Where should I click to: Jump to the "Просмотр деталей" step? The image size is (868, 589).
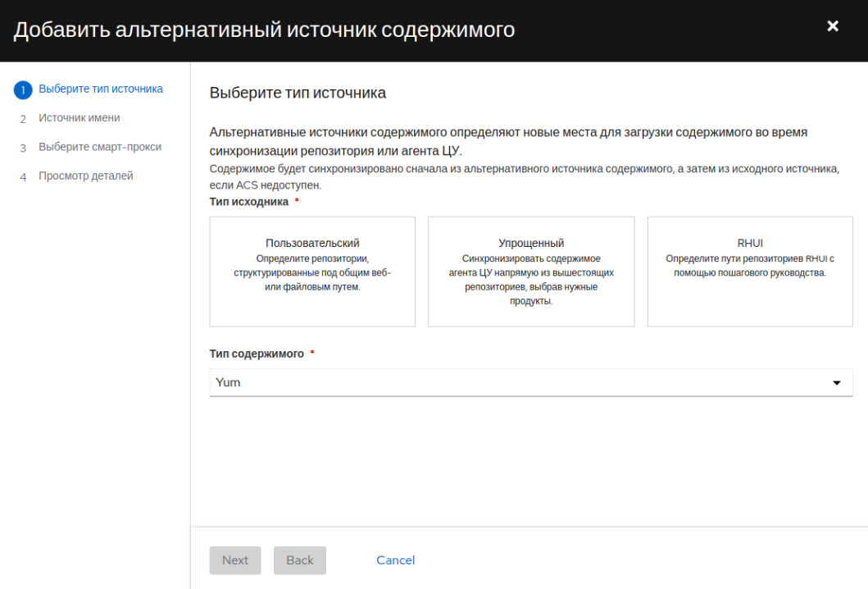click(86, 176)
